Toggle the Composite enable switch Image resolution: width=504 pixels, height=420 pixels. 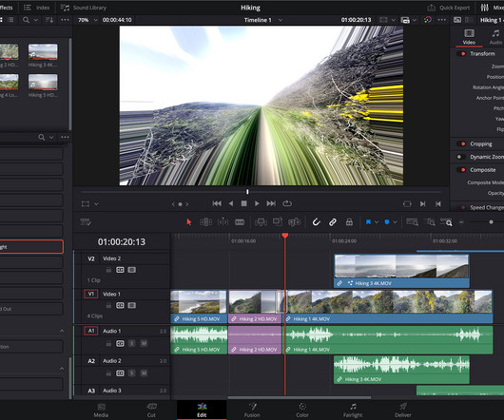(x=461, y=169)
